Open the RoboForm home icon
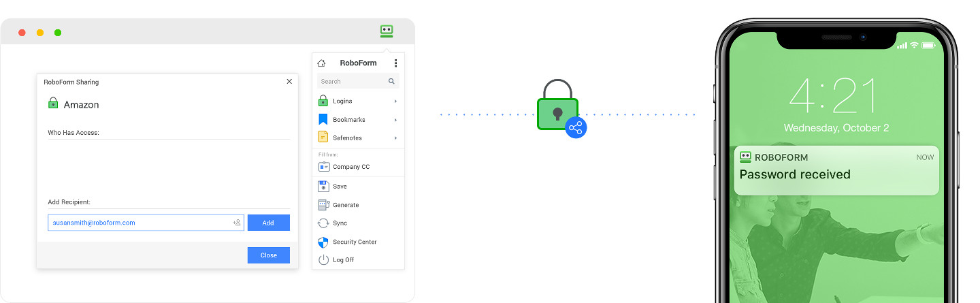Image resolution: width=980 pixels, height=303 pixels. (x=321, y=63)
